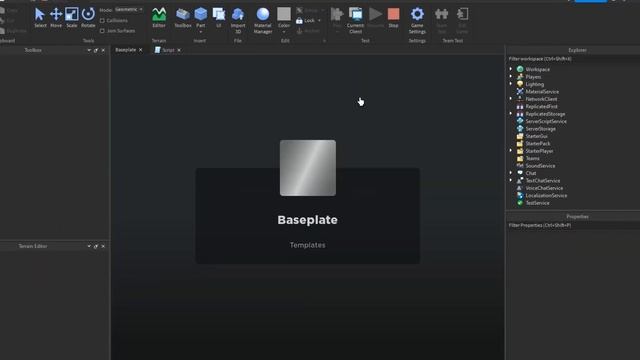Open Material Manager
This screenshot has width=640, height=360.
(263, 20)
